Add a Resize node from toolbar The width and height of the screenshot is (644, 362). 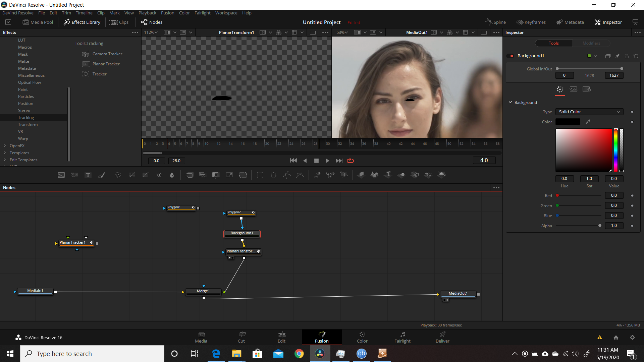point(229,175)
